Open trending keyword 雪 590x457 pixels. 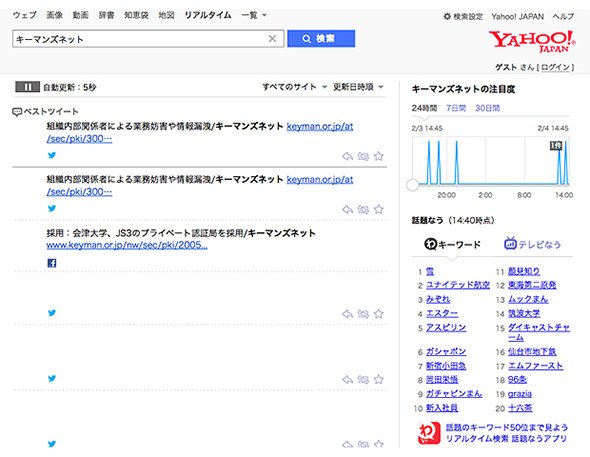pyautogui.click(x=430, y=271)
